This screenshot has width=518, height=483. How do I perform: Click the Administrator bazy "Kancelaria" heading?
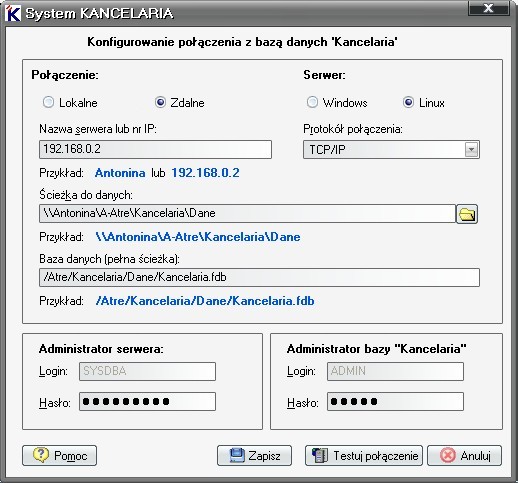pos(377,349)
